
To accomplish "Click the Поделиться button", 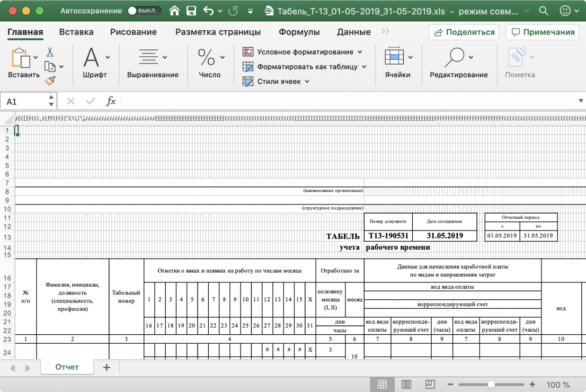I will [x=464, y=32].
